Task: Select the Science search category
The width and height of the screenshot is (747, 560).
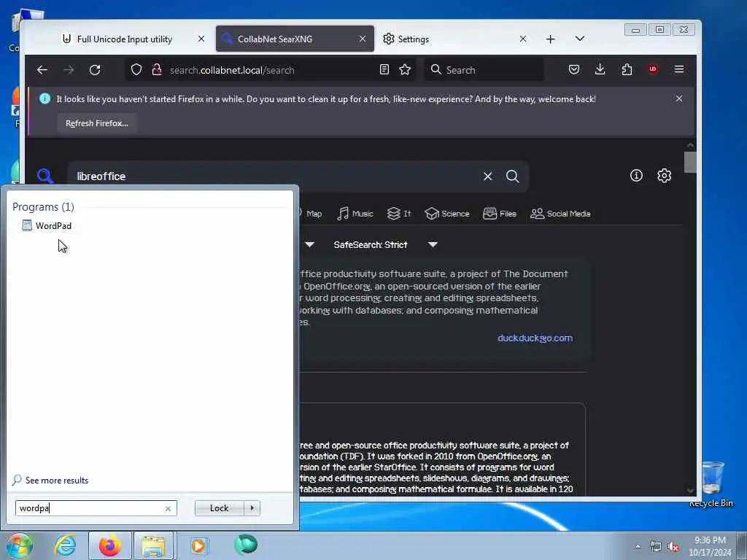Action: [x=447, y=214]
